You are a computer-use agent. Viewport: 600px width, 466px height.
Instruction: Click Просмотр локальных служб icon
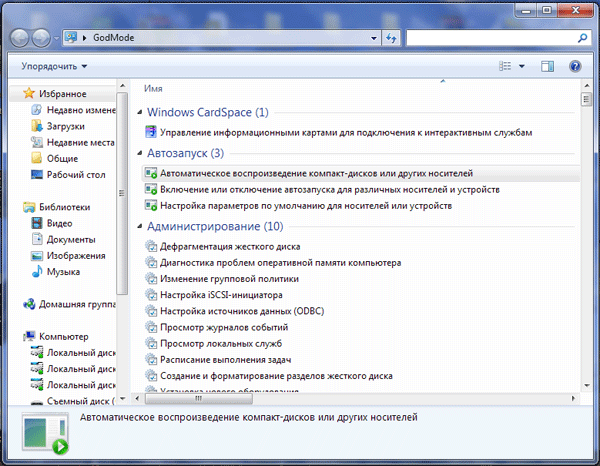pos(151,344)
